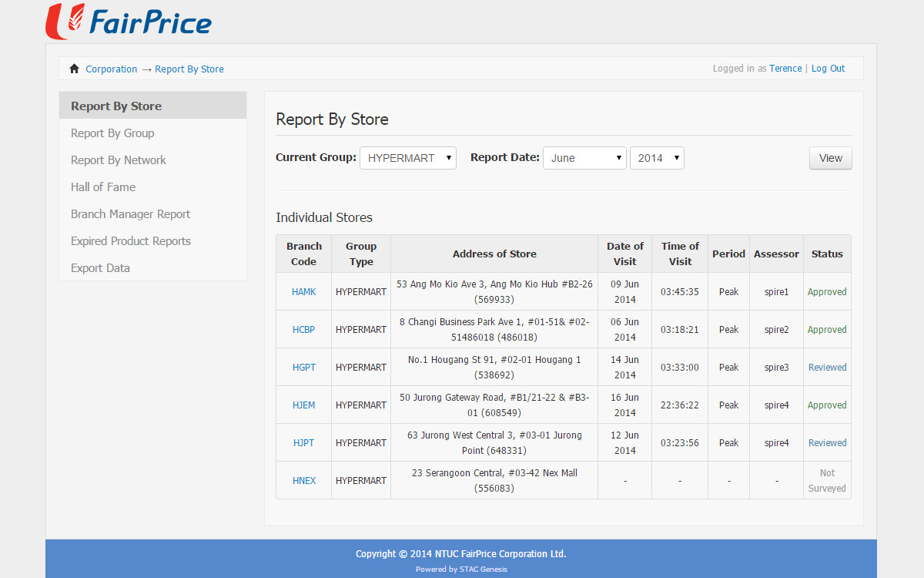Select Report By Store in sidebar
The height and width of the screenshot is (578, 924).
pyautogui.click(x=152, y=106)
